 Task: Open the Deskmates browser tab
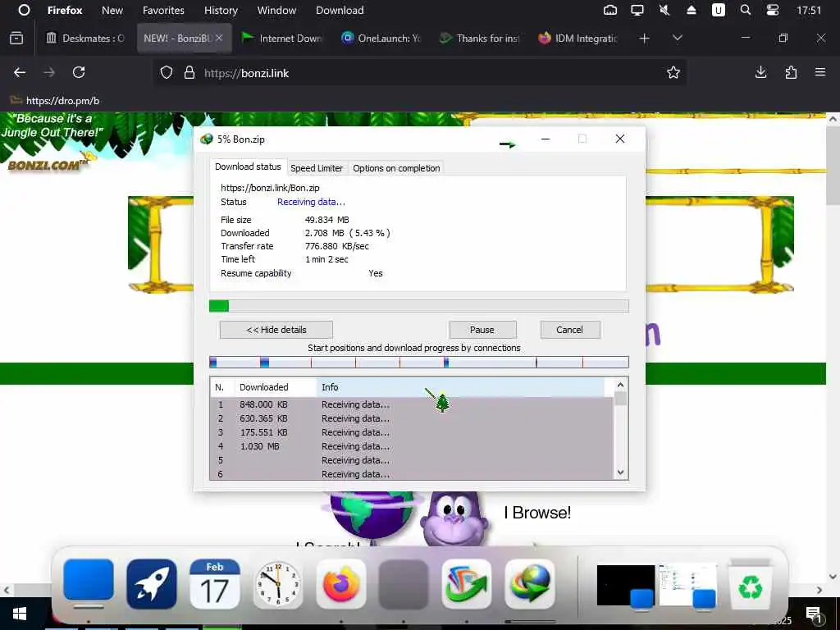click(85, 38)
